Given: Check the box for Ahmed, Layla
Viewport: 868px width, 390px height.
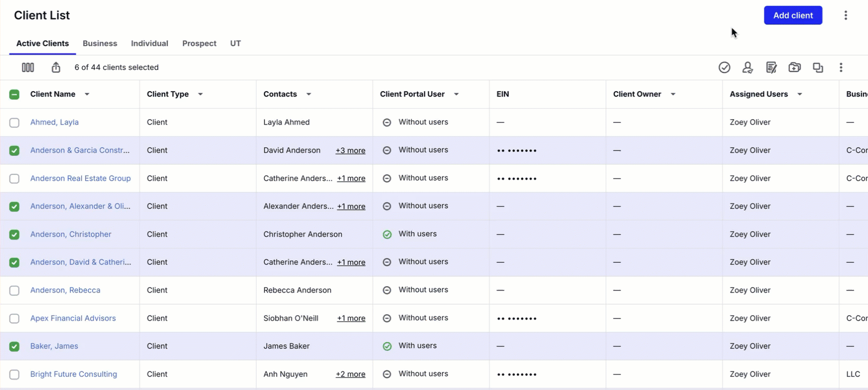Looking at the screenshot, I should coord(14,122).
